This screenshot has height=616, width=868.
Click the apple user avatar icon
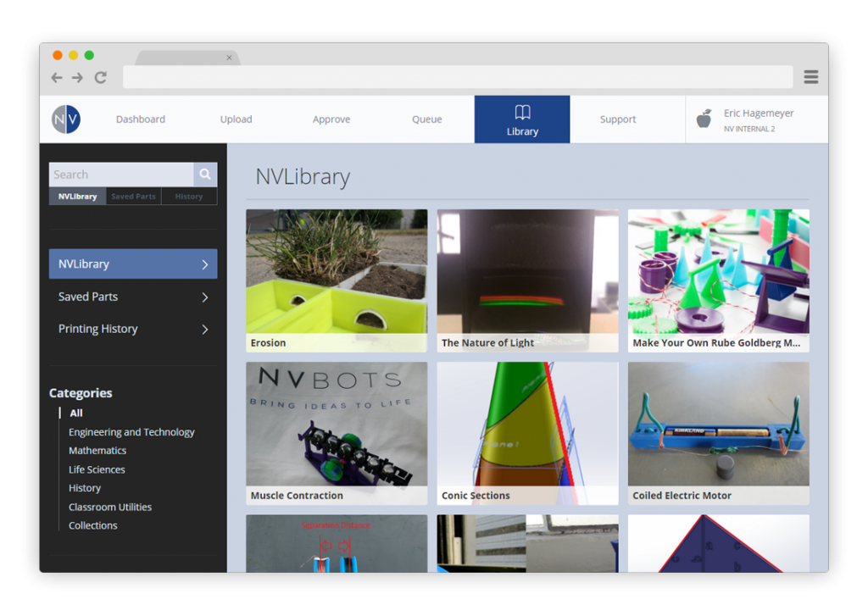(x=704, y=118)
